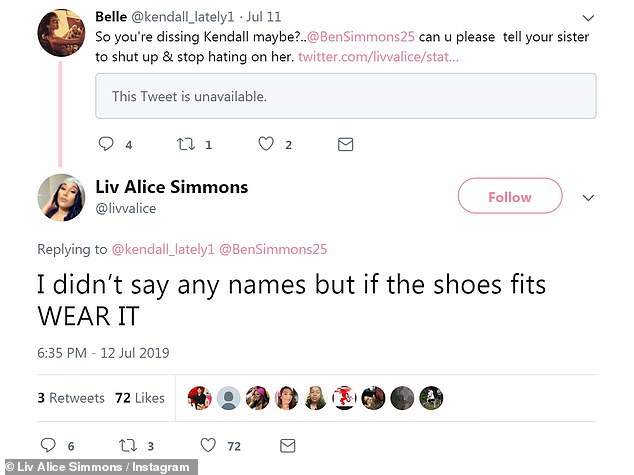
Task: Share Liv's tweet via envelope icon
Action: [288, 445]
